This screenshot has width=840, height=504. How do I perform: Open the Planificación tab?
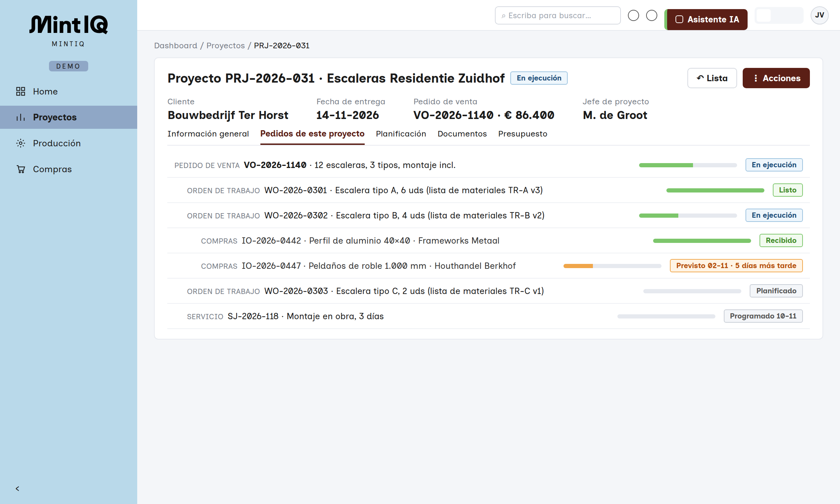point(401,134)
